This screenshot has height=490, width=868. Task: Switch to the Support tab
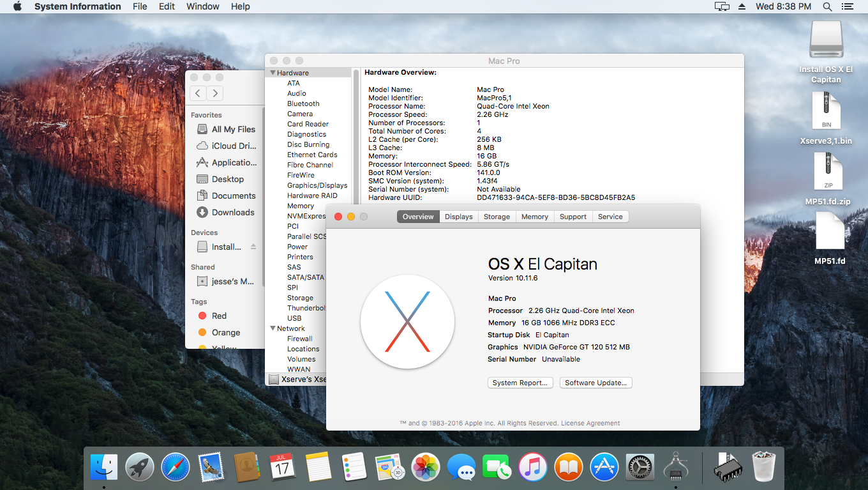(573, 217)
